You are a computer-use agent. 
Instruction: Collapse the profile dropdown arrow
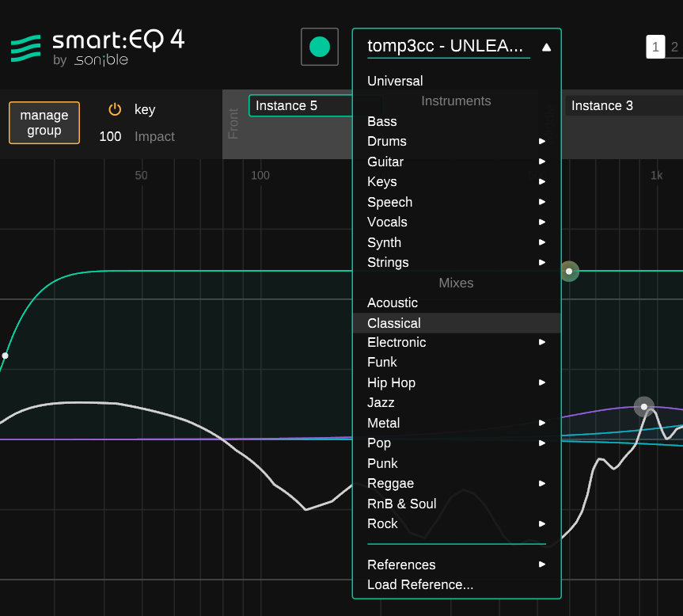point(546,47)
